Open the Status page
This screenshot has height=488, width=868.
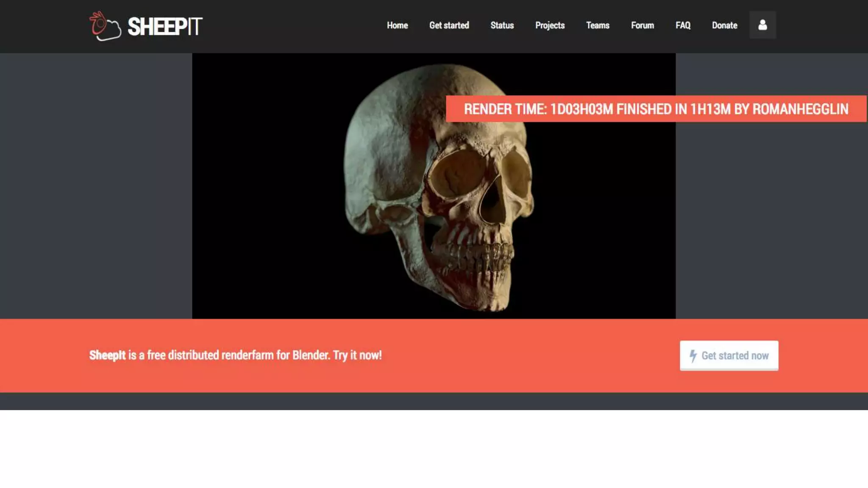click(x=502, y=25)
